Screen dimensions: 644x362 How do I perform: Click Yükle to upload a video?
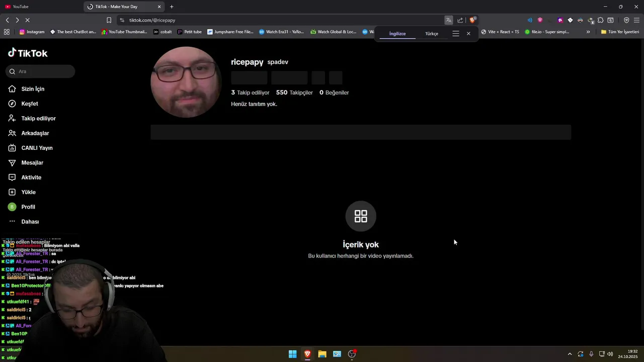click(22, 192)
